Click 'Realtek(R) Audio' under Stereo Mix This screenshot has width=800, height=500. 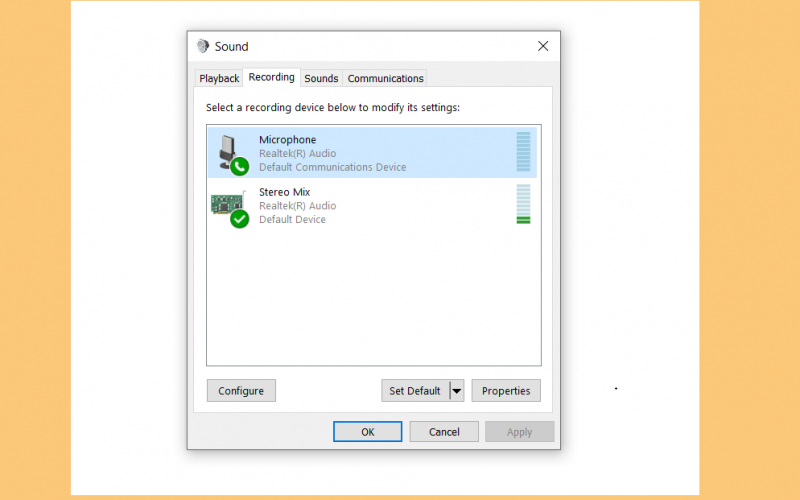coord(297,206)
